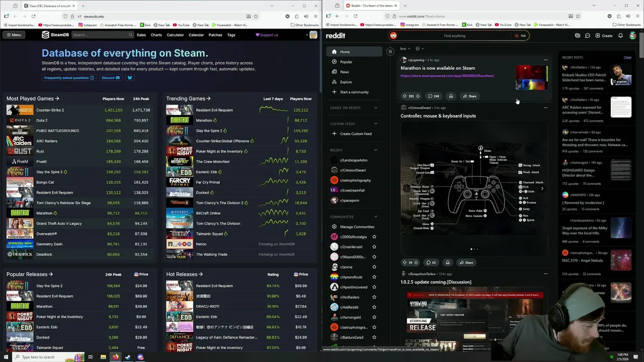Open the Most Played Games heading link
The image size is (644, 362).
[x=33, y=99]
